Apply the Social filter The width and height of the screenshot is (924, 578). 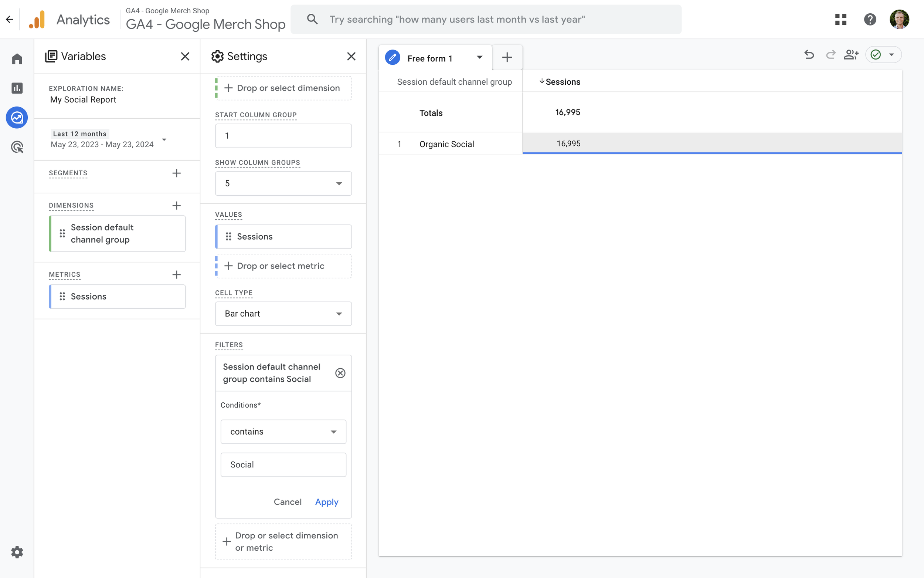pos(326,502)
